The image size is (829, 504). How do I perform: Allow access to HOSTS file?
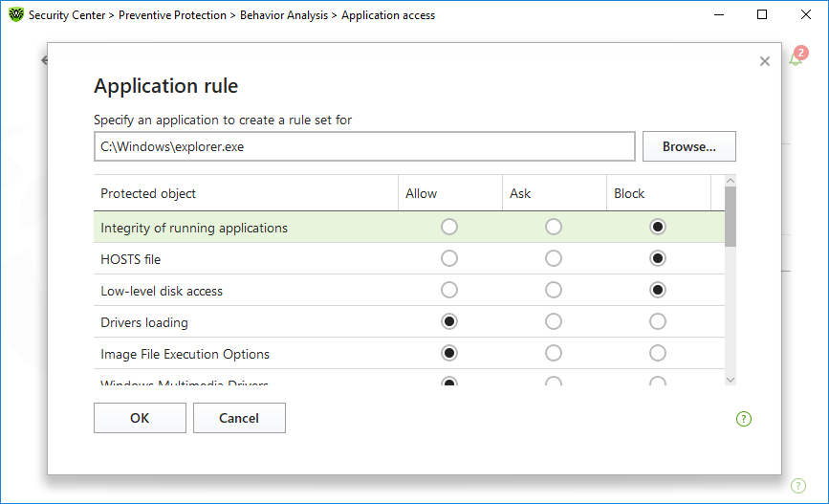pyautogui.click(x=448, y=258)
